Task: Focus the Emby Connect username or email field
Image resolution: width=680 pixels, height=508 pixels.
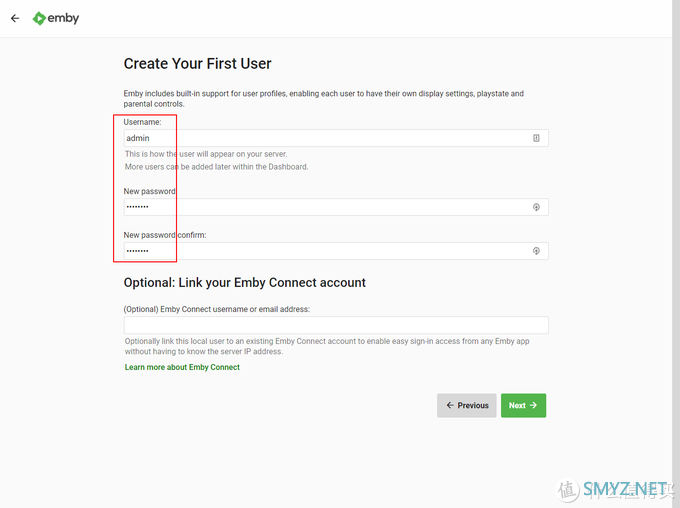Action: (336, 325)
